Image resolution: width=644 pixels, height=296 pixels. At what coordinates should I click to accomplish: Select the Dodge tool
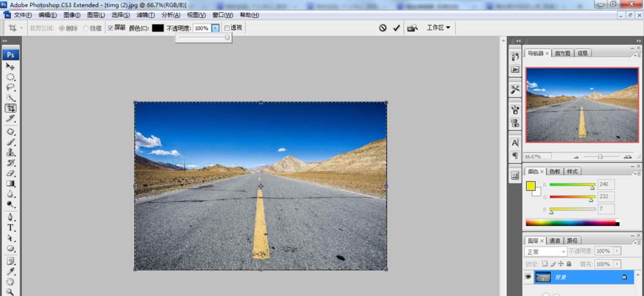[x=11, y=204]
